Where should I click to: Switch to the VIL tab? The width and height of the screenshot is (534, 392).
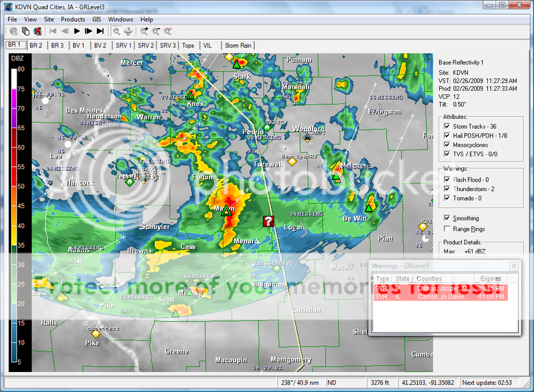[208, 45]
